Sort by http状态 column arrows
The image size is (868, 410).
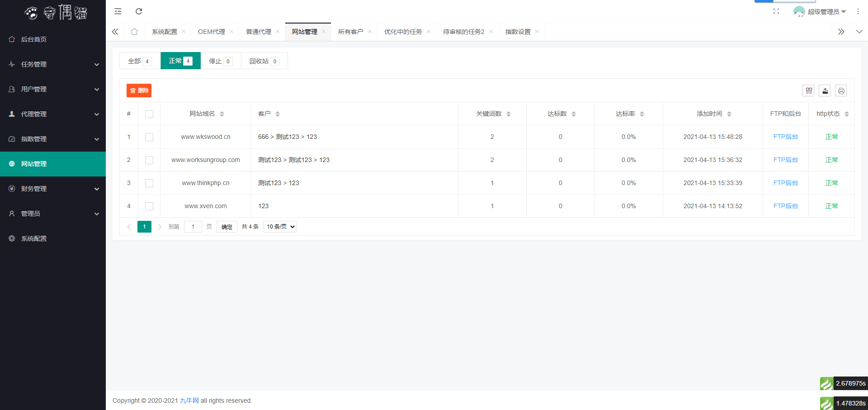(847, 114)
